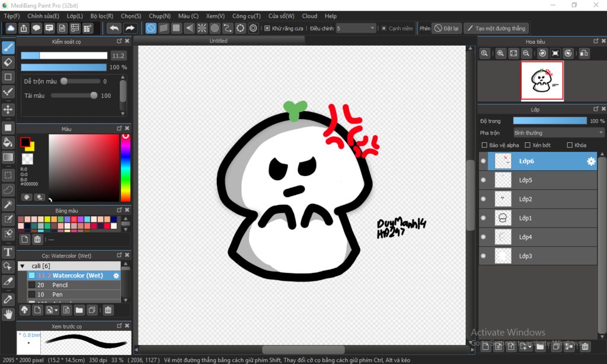The width and height of the screenshot is (607, 364).
Task: Select the Lasso tool
Action: [8, 190]
